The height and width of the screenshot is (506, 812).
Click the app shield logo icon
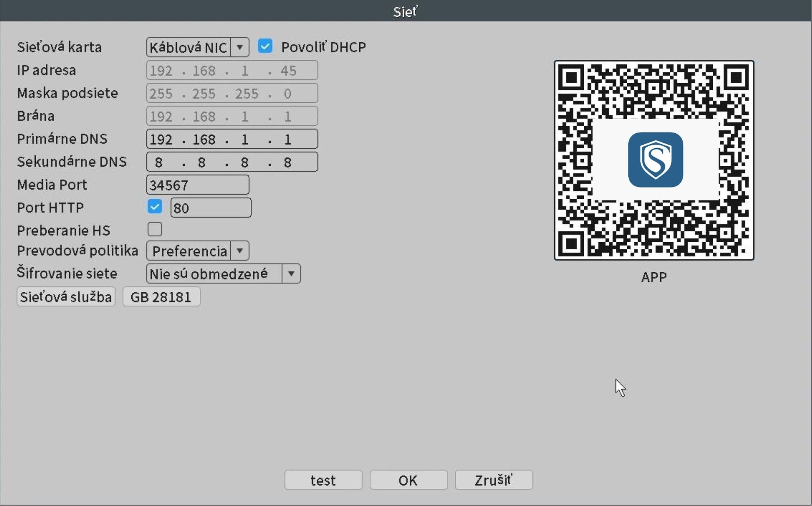tap(655, 160)
